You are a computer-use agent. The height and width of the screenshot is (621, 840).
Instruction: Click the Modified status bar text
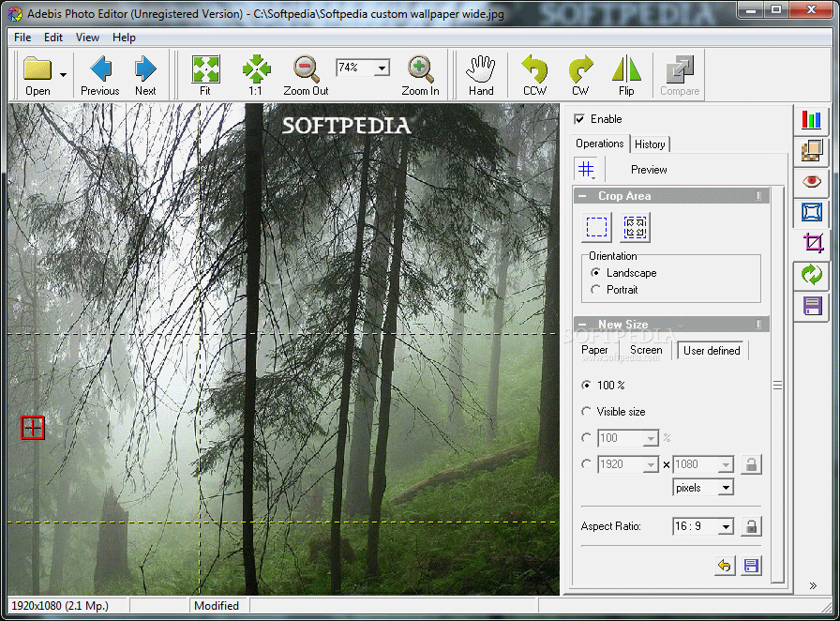point(217,605)
